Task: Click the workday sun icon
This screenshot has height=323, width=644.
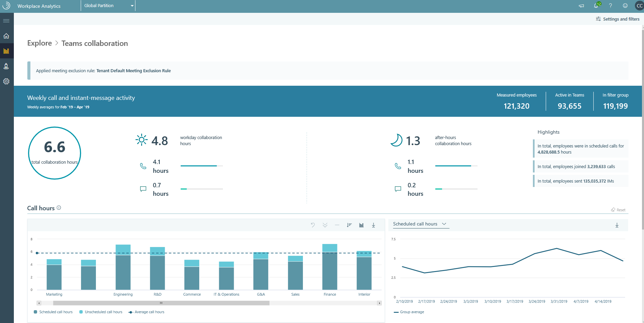Action: 141,139
